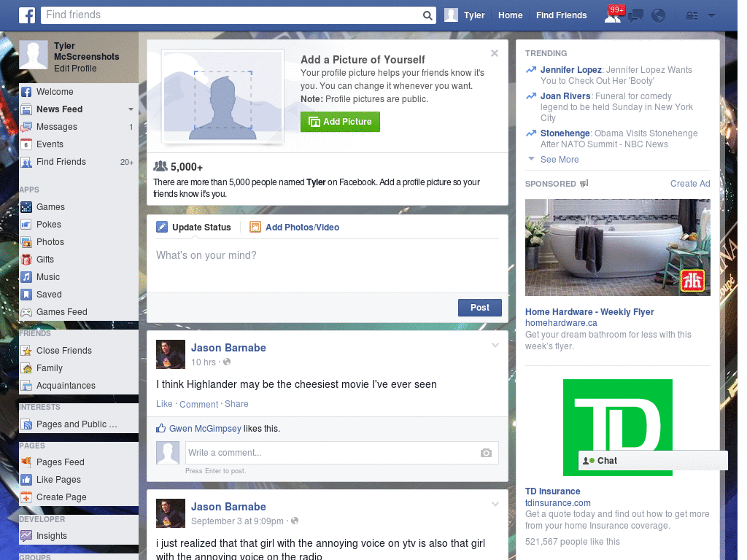Click the search magnifier icon
This screenshot has height=560, width=747.
click(427, 15)
